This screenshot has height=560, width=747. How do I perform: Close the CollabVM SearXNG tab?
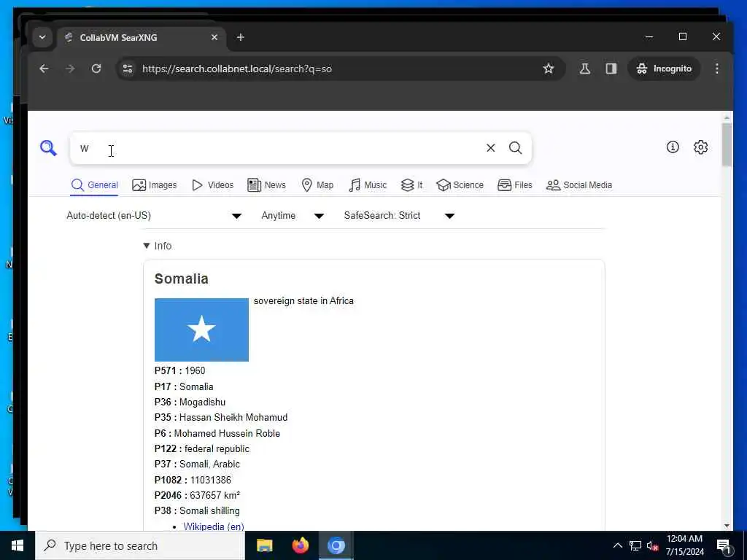[x=214, y=37]
